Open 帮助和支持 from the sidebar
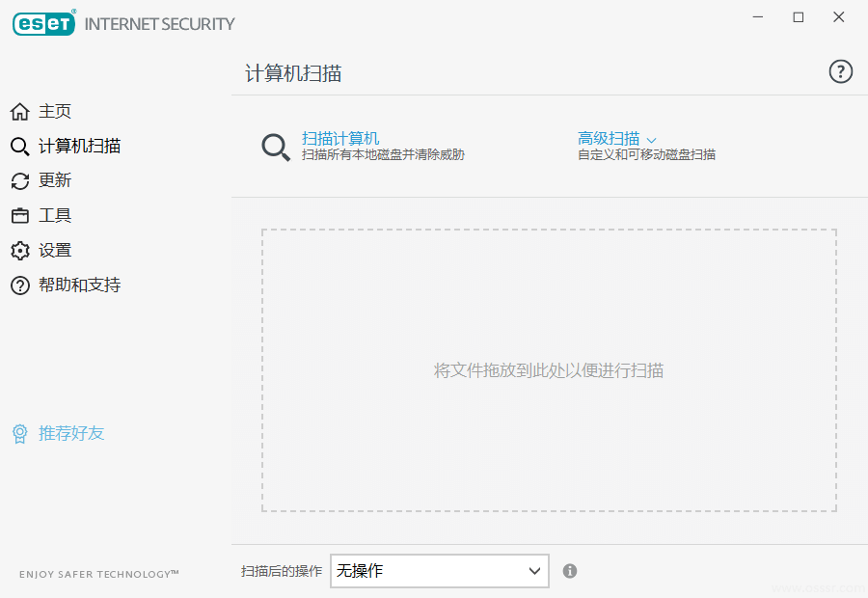This screenshot has height=598, width=868. (x=79, y=285)
